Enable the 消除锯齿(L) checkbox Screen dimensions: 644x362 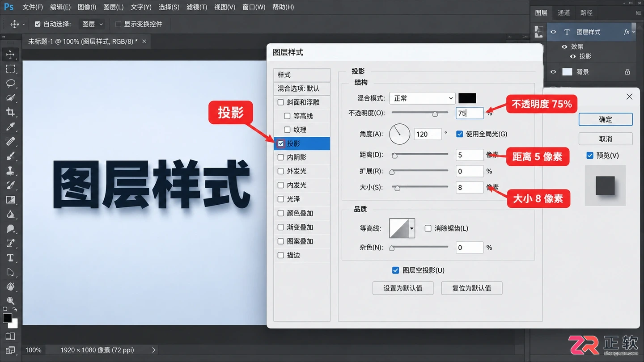pyautogui.click(x=428, y=228)
